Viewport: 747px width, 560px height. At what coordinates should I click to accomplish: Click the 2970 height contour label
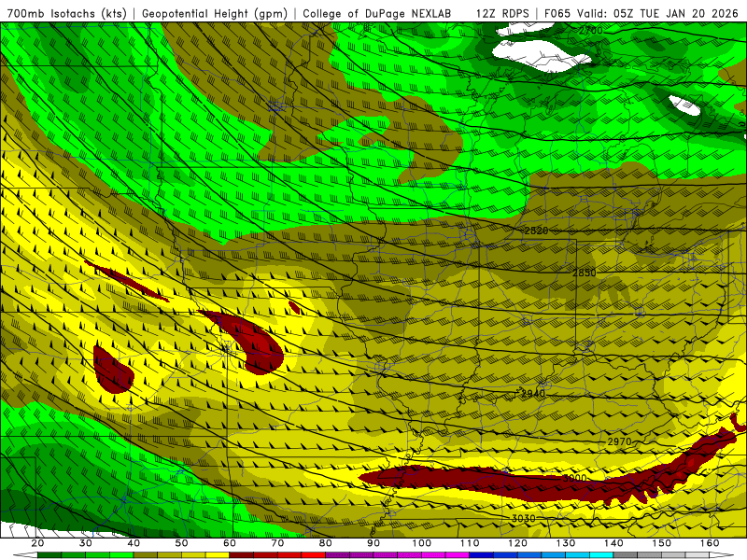[619, 441]
